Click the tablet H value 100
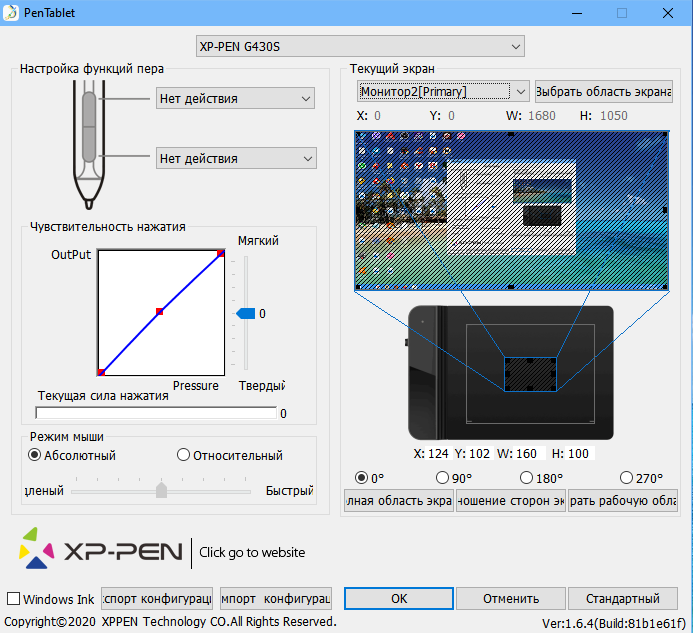The height and width of the screenshot is (633, 693). pyautogui.click(x=579, y=454)
